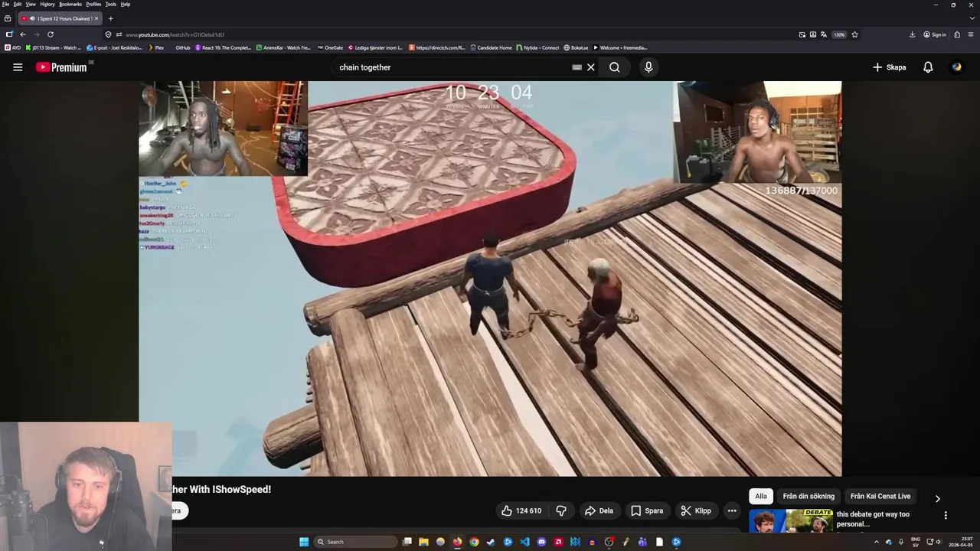980x551 pixels.
Task: Create a clip using Klipp
Action: [x=696, y=510]
